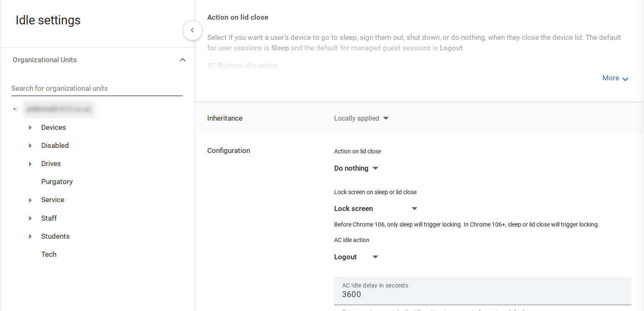Expand the Service organizational unit arrow
Screen dimensions: 644x311
(x=30, y=200)
